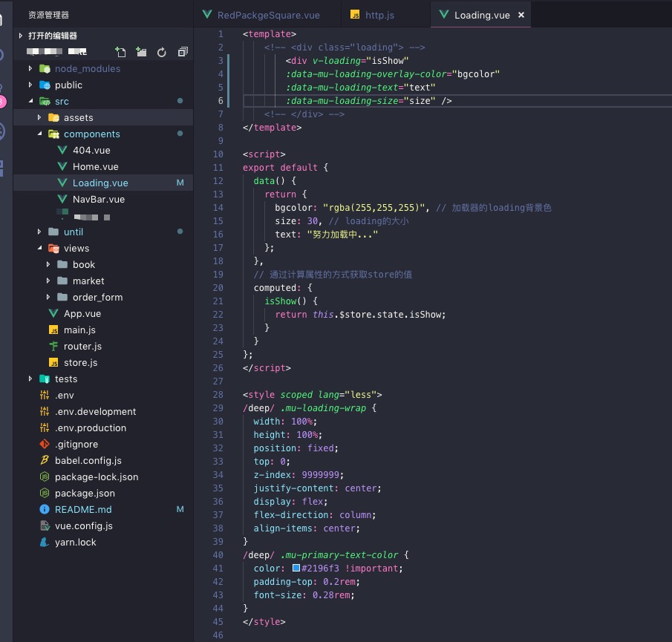Screen dimensions: 672x642
Task: Click the 资源管理器 panel title
Action: pos(48,15)
